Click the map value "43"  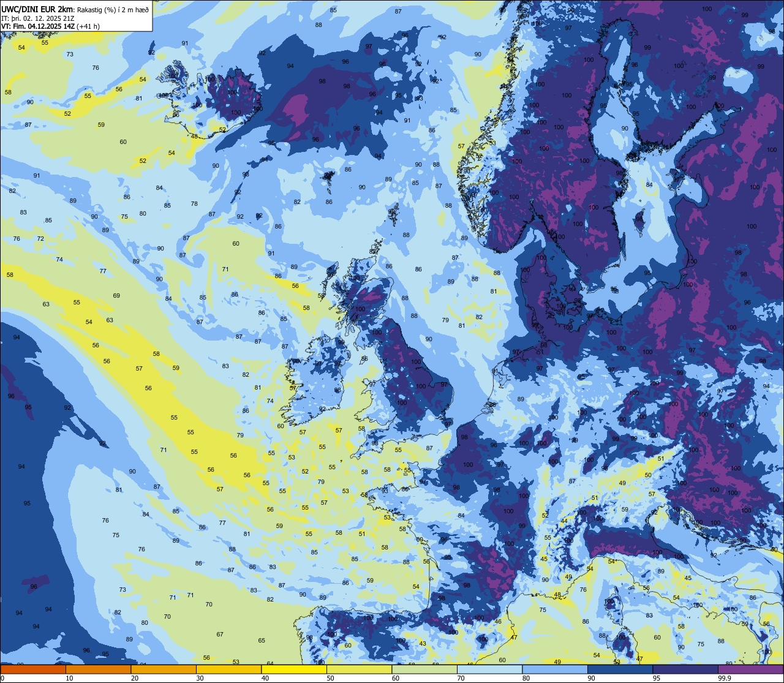(x=423, y=643)
